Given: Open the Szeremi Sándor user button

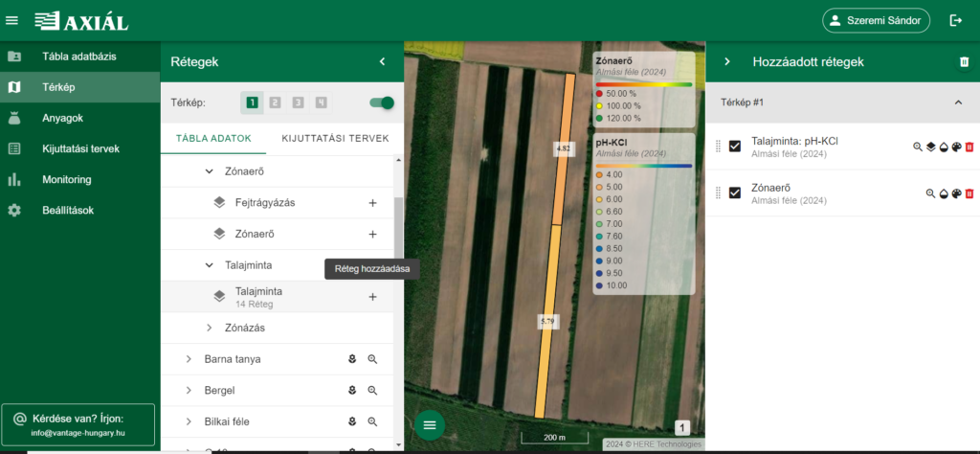Looking at the screenshot, I should coord(876,20).
